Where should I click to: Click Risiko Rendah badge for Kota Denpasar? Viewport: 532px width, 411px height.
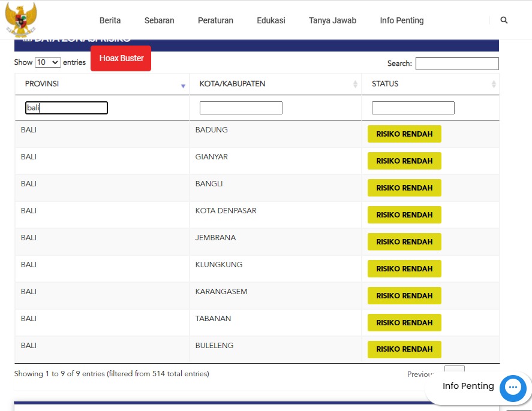[404, 215]
